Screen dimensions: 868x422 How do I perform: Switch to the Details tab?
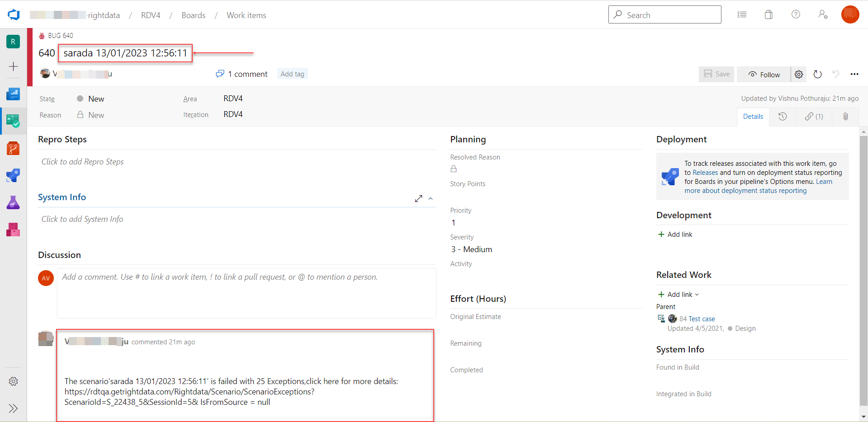click(x=753, y=117)
